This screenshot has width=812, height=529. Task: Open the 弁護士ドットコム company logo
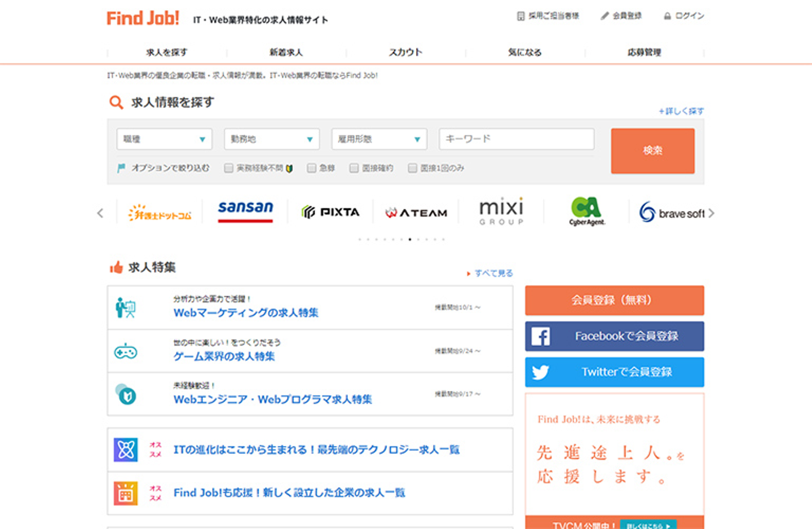click(160, 213)
